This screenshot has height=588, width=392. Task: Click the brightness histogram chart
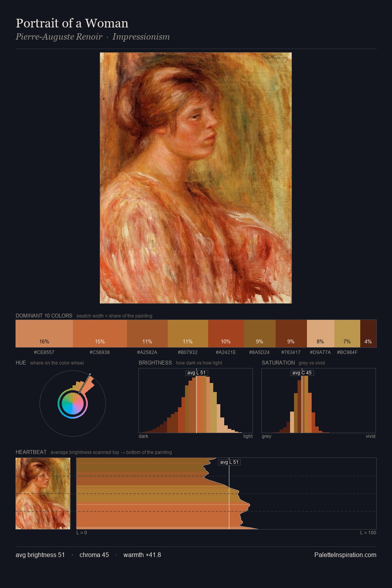(196, 401)
